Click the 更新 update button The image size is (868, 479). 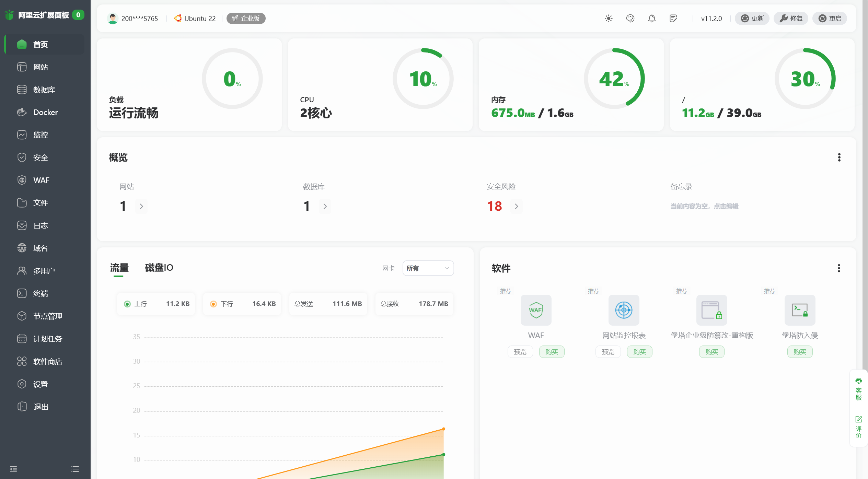point(752,19)
